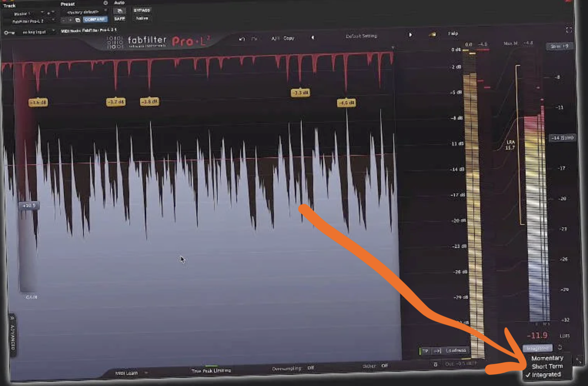
Task: Click the waveform display dropdown triangle
Action: (x=393, y=48)
